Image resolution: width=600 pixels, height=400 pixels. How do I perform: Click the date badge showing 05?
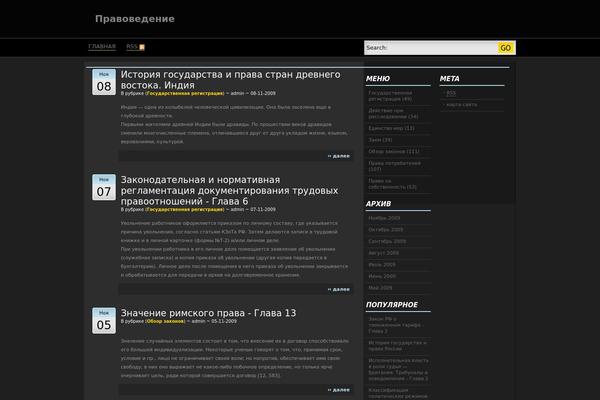104,321
